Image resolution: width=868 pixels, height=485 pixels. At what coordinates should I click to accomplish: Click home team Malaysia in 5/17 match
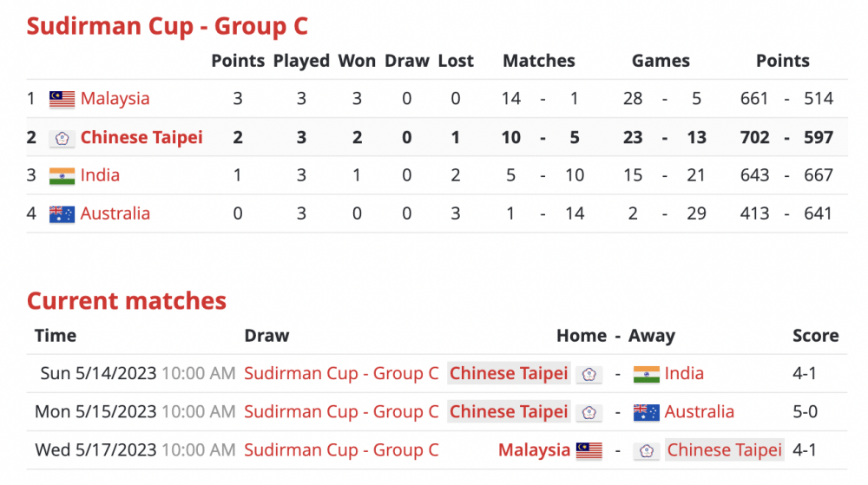[x=534, y=450]
